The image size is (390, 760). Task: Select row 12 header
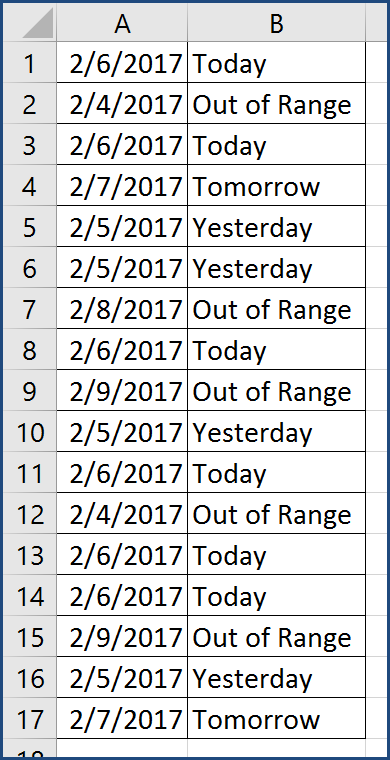click(30, 514)
